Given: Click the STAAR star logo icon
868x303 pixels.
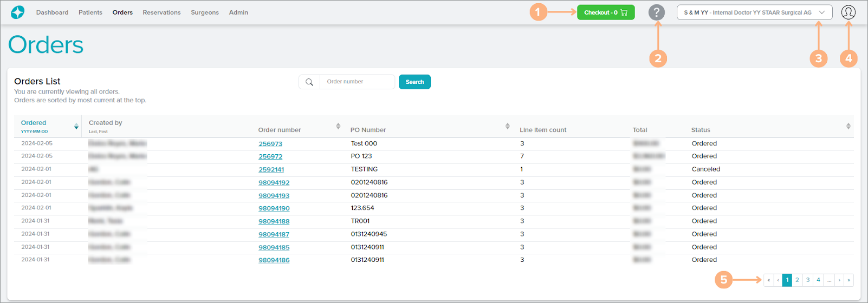Looking at the screenshot, I should point(17,12).
